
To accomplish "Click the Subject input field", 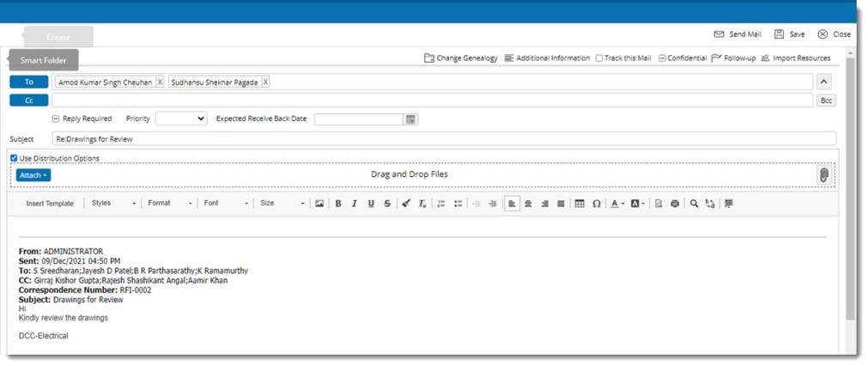I will (x=443, y=138).
